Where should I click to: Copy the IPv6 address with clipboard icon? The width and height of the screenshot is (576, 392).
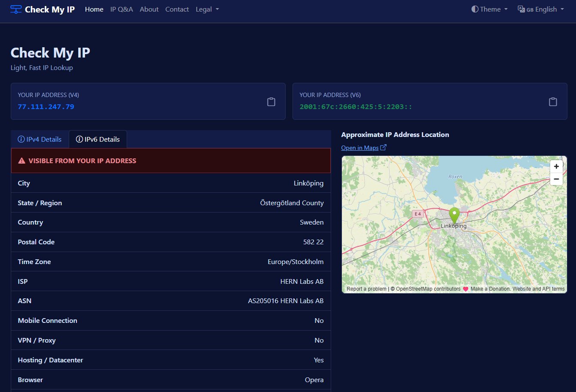point(553,102)
